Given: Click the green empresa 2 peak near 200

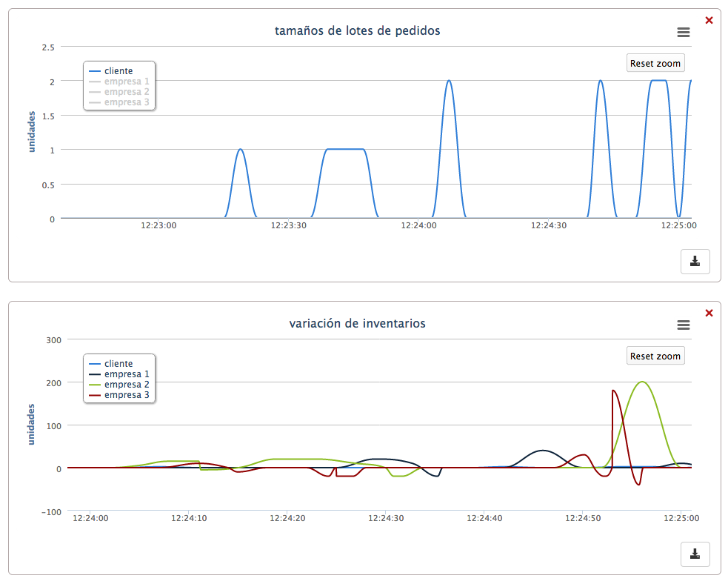Looking at the screenshot, I should (642, 382).
